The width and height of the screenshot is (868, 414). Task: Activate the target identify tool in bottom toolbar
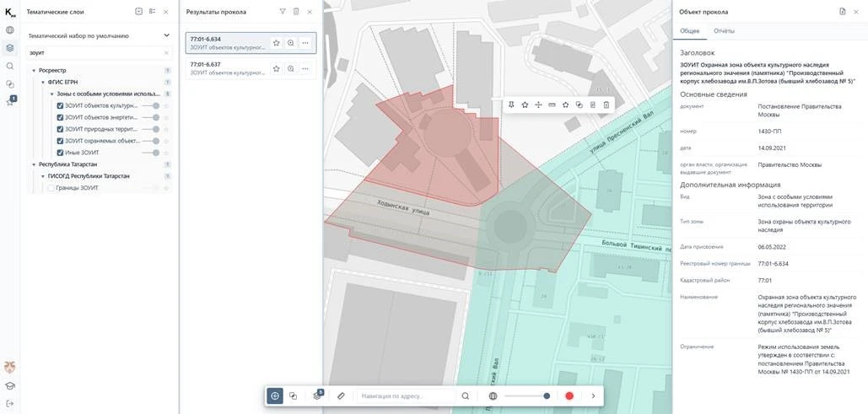[275, 395]
